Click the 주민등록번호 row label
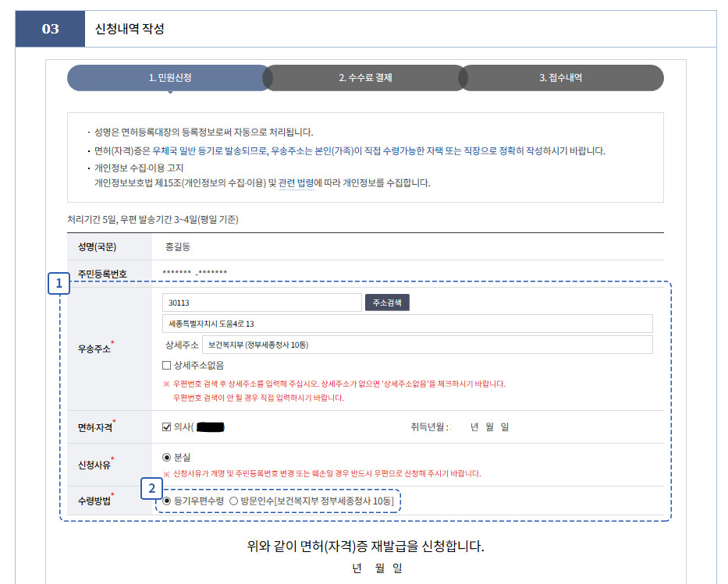 102,274
